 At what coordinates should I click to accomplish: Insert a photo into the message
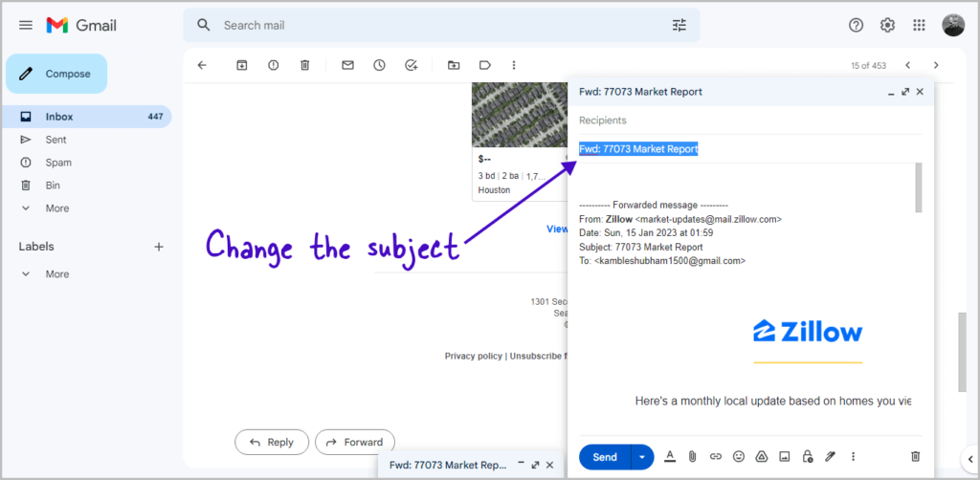click(785, 456)
